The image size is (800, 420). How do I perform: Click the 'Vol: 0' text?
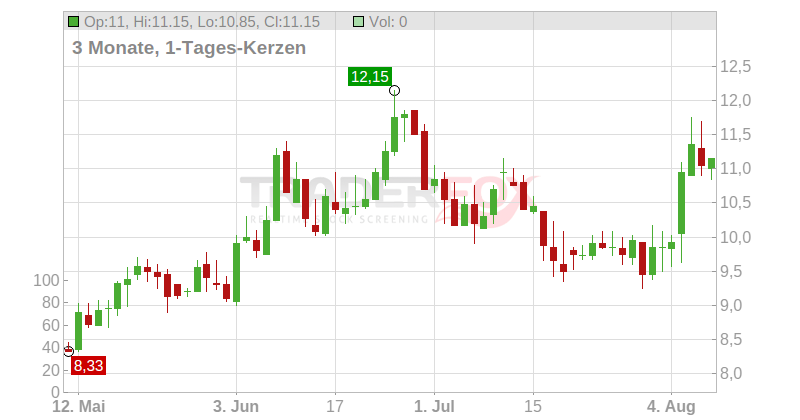pyautogui.click(x=388, y=22)
